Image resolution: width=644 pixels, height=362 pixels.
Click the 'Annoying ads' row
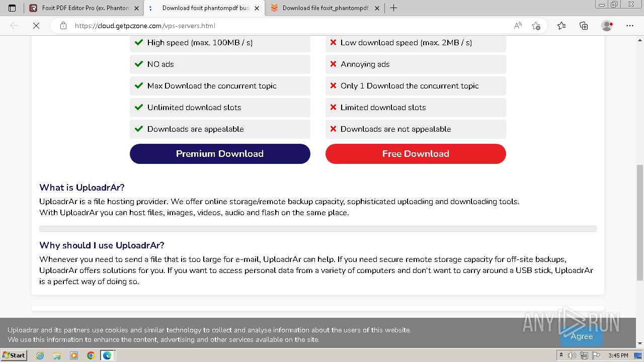tap(416, 64)
